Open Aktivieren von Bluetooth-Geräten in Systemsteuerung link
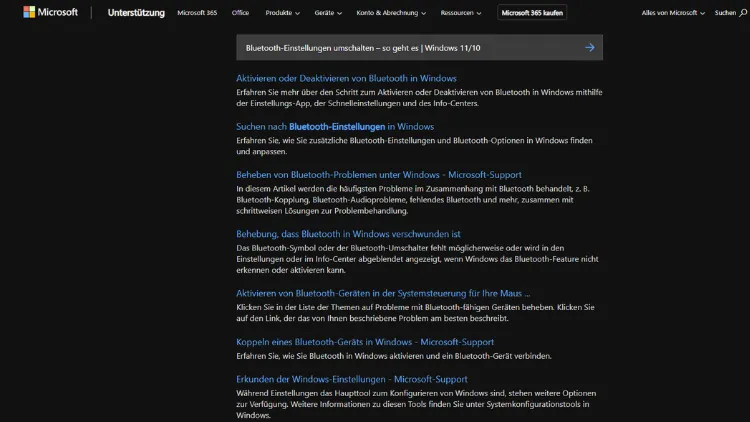The width and height of the screenshot is (750, 422). tap(383, 293)
